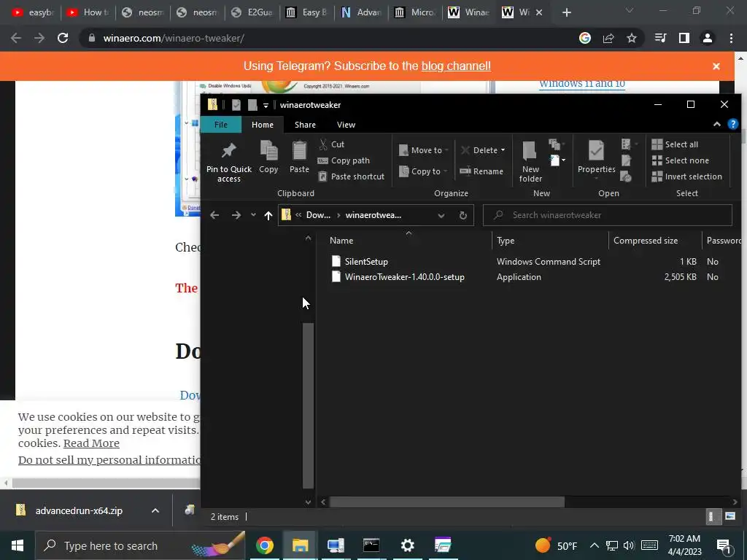Sort by Compressed size column header

click(x=646, y=241)
